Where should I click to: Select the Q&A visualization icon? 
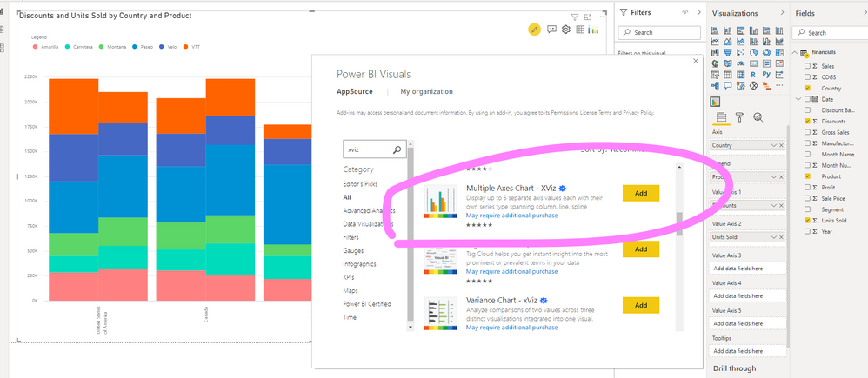tap(728, 86)
